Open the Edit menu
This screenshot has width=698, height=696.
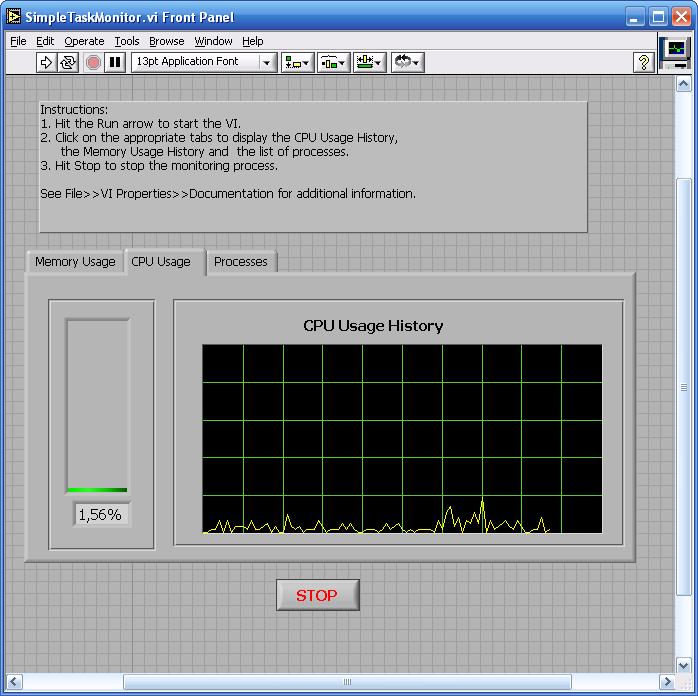click(x=45, y=41)
